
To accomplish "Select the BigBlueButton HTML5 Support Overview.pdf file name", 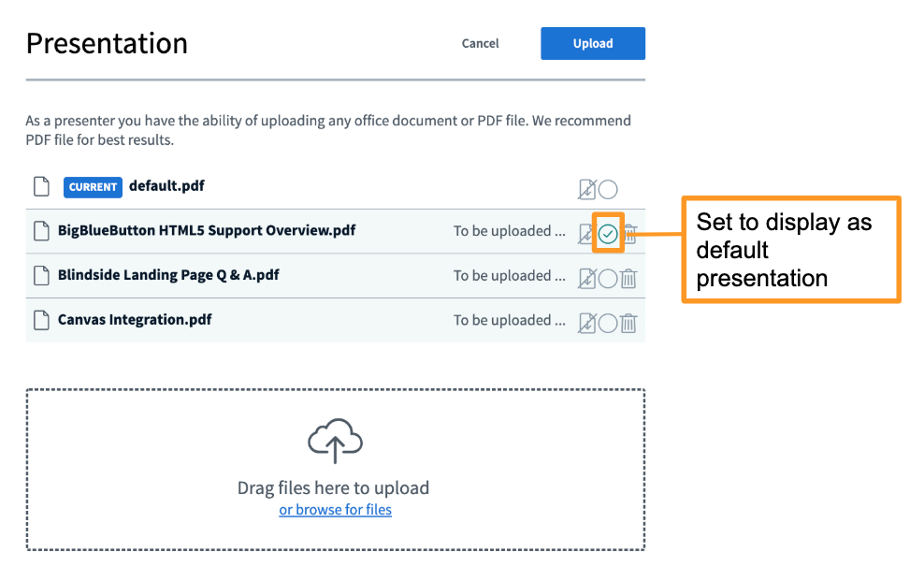I will [x=207, y=230].
